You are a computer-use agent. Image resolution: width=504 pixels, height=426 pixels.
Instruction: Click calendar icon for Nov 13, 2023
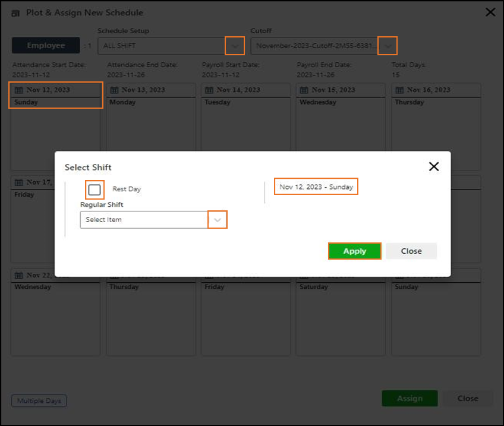(x=114, y=90)
